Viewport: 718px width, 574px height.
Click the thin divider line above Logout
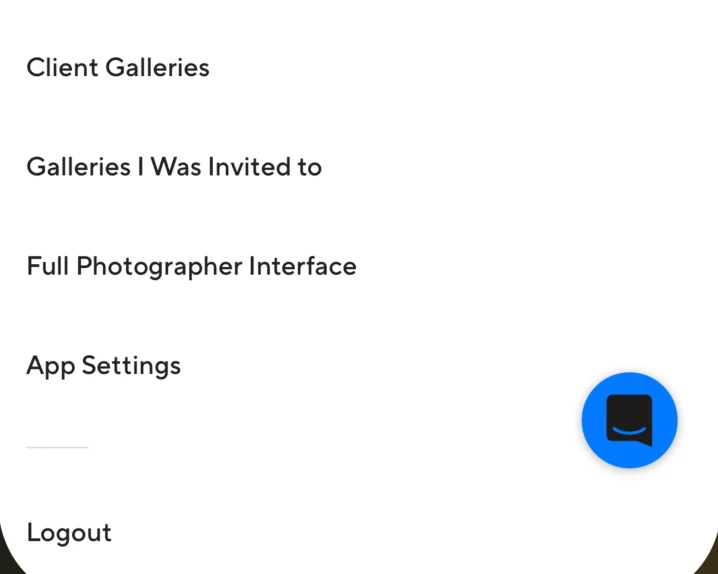tap(57, 447)
